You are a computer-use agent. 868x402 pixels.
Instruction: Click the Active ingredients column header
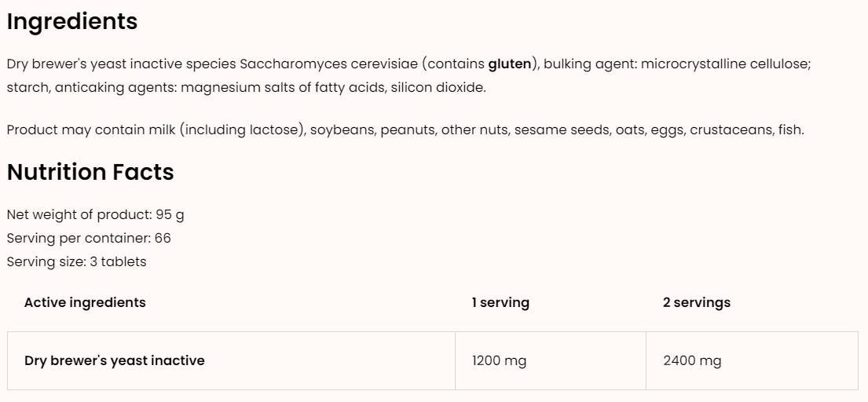point(85,302)
